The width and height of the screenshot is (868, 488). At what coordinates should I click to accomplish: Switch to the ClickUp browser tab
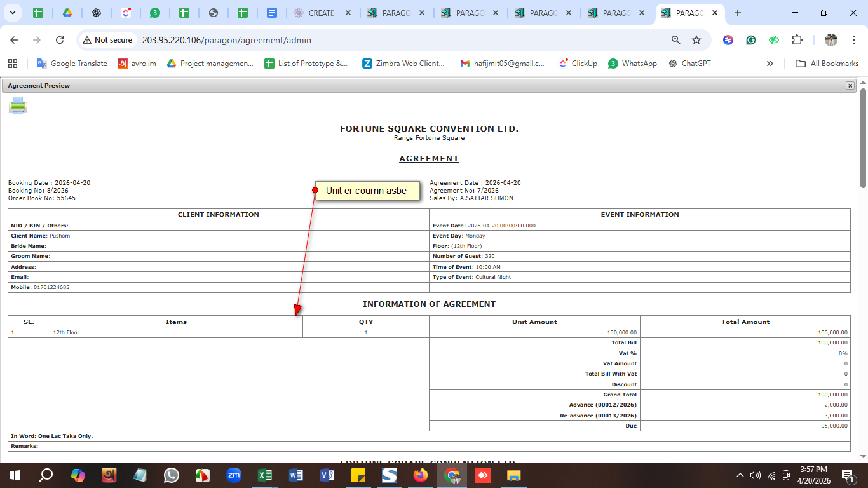click(126, 13)
